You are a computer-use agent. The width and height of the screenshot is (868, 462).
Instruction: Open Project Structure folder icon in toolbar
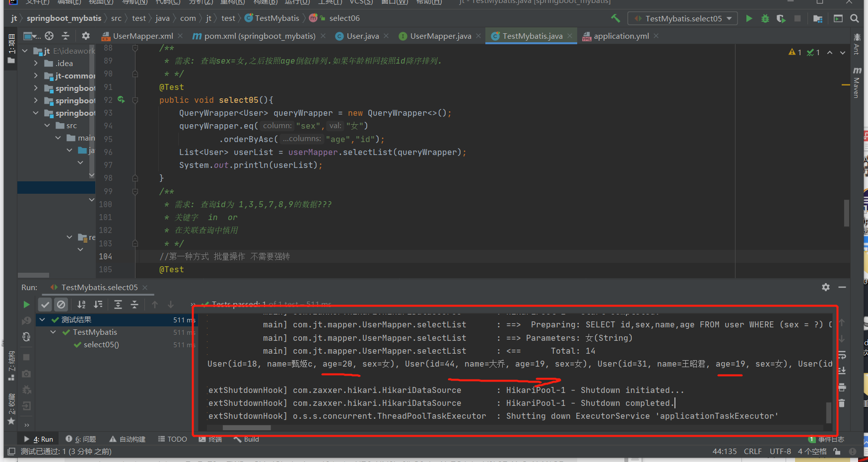coord(818,18)
